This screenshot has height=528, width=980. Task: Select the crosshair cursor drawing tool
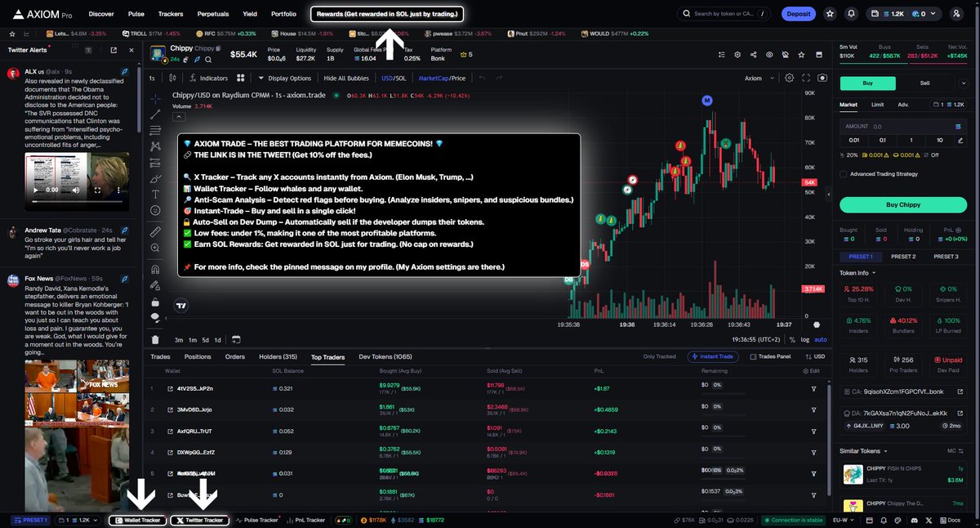156,97
